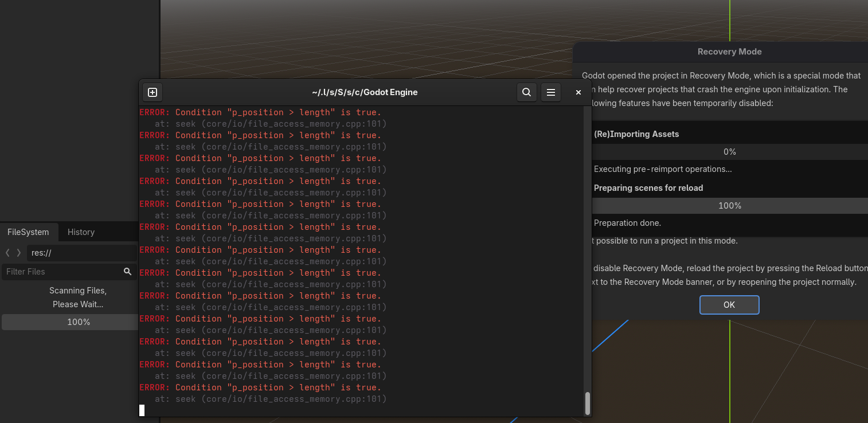Click the '(Re)Importing Assets' heading

coord(636,134)
